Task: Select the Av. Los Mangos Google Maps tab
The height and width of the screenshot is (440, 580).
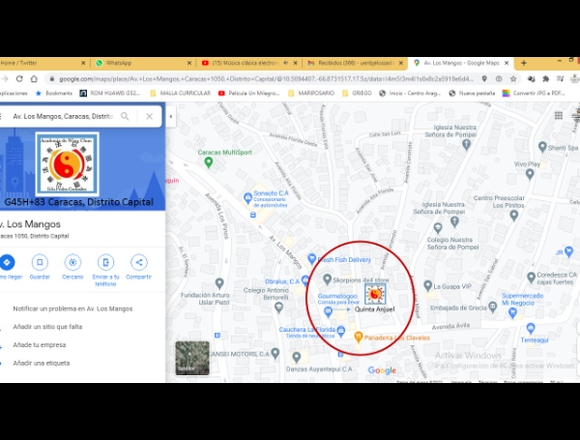Action: coord(461,63)
